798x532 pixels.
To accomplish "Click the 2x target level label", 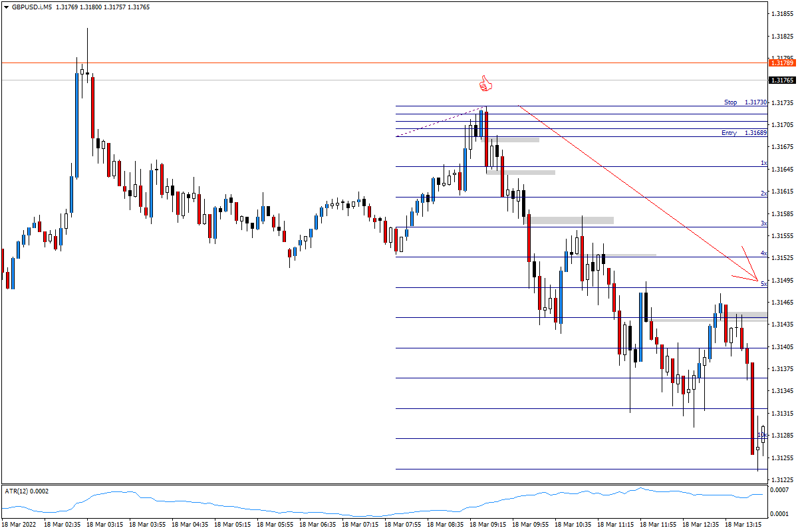I will point(764,193).
